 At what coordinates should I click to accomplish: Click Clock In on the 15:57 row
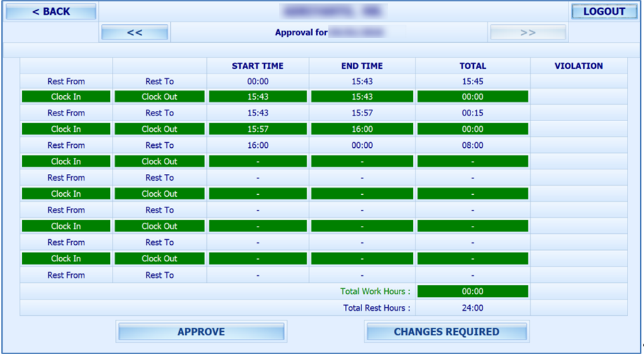(x=66, y=129)
